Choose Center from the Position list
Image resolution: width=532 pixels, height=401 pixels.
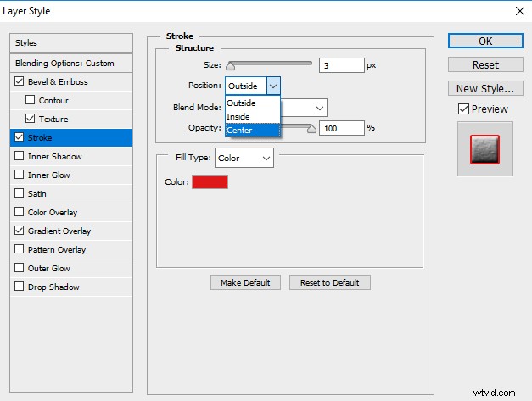pos(253,130)
